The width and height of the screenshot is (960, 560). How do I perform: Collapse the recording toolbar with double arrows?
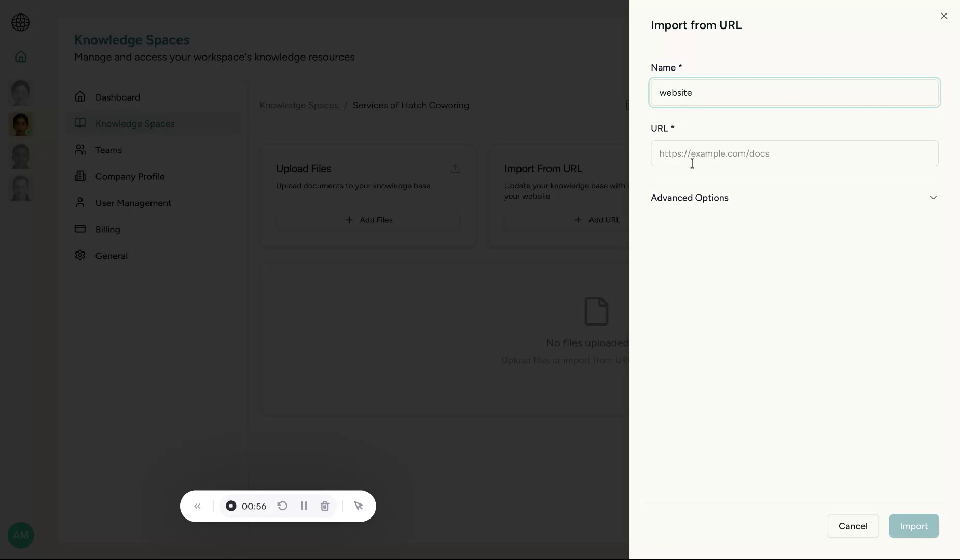(x=197, y=507)
